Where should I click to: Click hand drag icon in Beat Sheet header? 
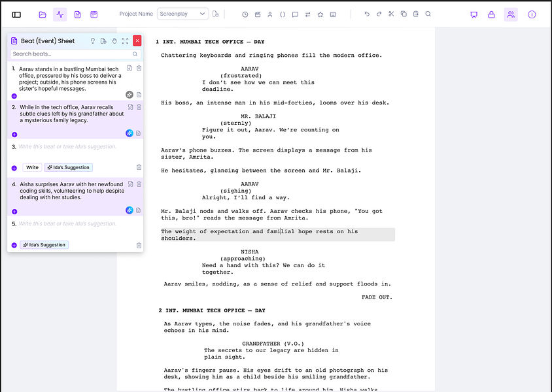click(114, 41)
